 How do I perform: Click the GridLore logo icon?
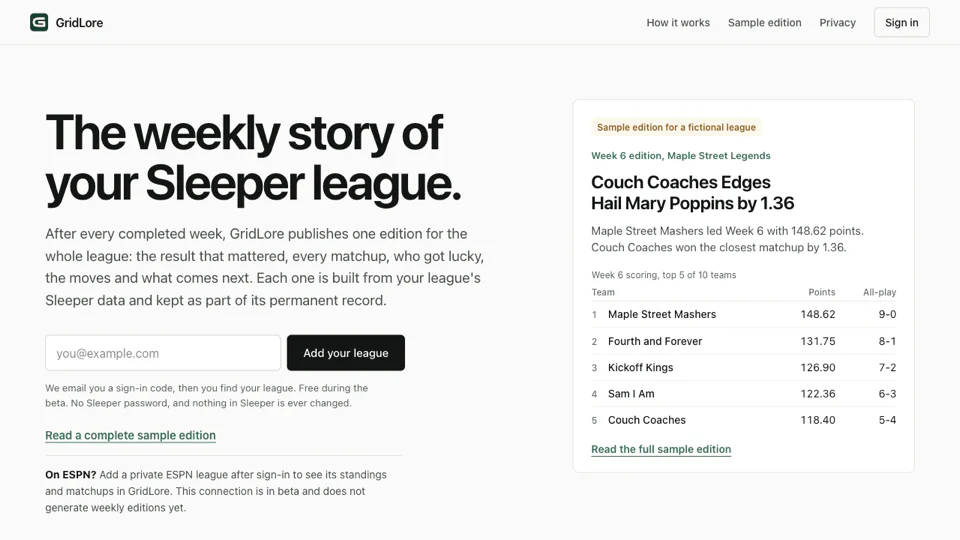tap(39, 23)
